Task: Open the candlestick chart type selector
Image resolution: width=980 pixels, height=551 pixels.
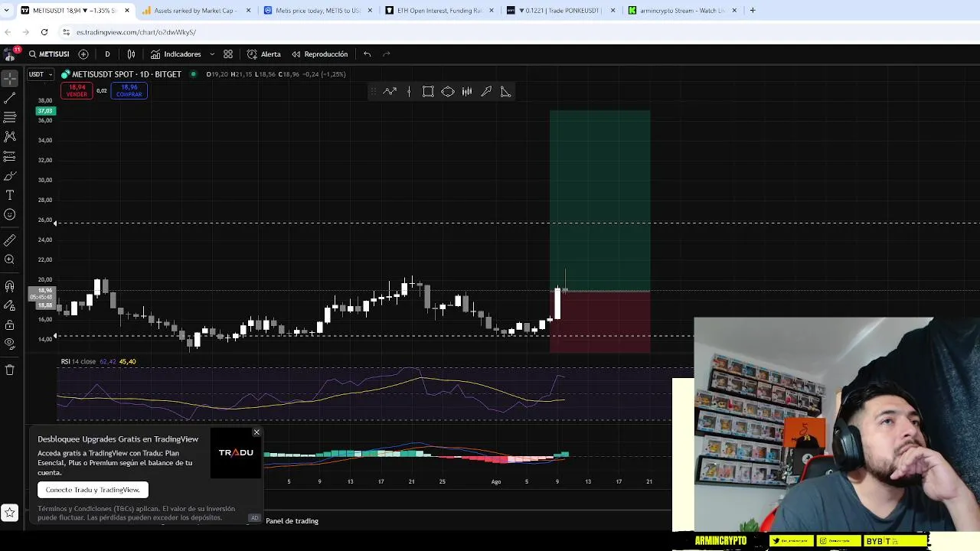Action: pos(131,54)
